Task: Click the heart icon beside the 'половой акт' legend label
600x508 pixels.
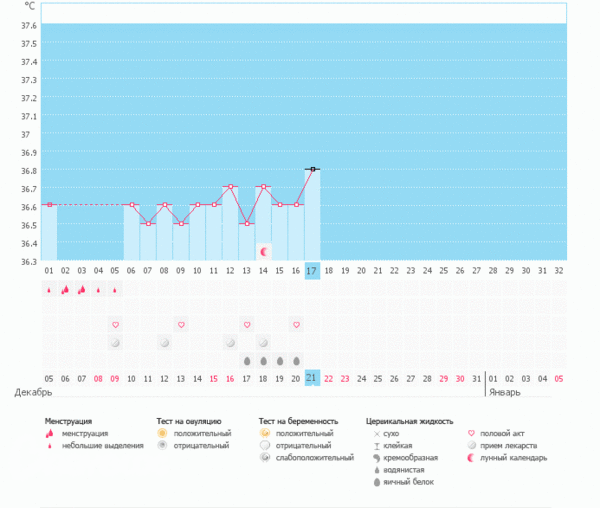Action: pos(471,433)
